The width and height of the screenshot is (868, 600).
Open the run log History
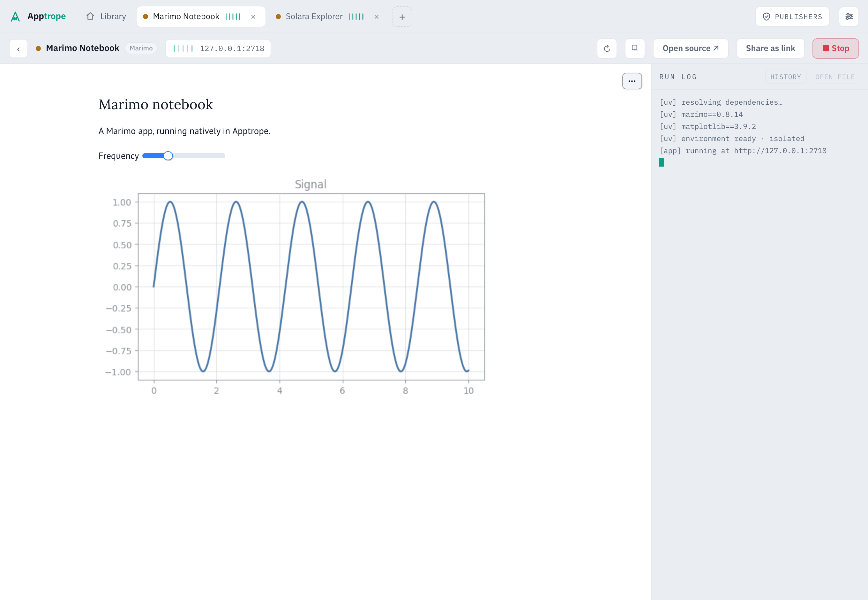point(785,77)
